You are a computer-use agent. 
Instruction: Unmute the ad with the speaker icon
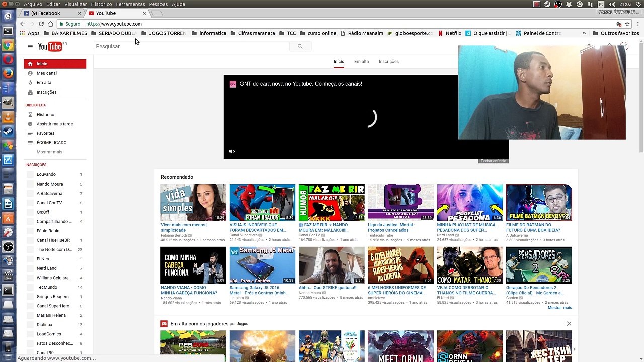click(232, 151)
